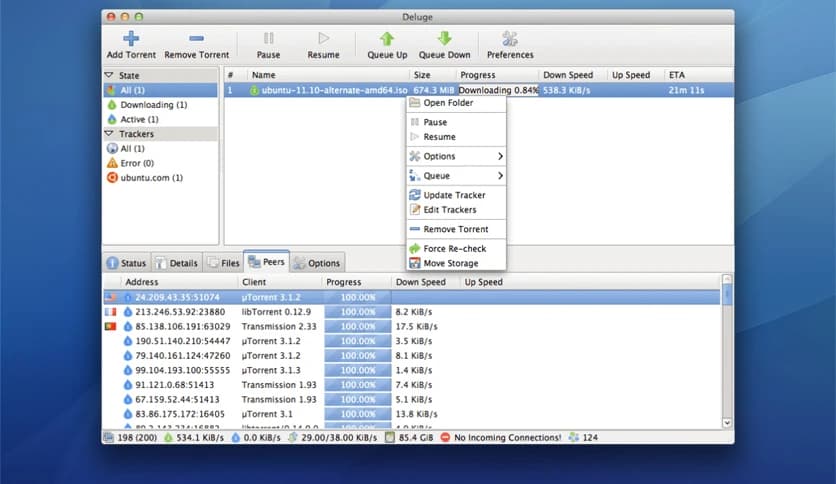
Task: Sort torrents by Down Speed header
Action: (x=573, y=75)
